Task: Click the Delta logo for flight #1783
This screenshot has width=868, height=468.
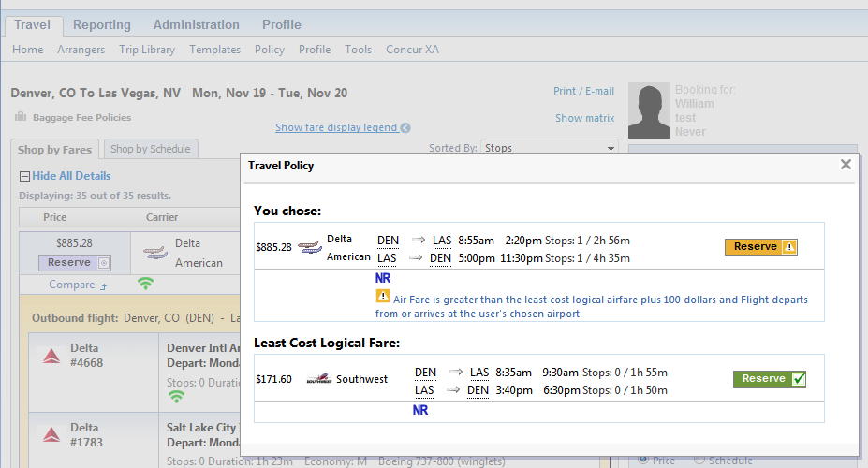Action: [x=51, y=435]
